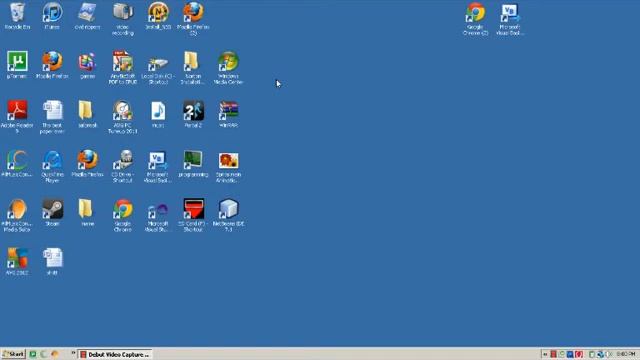640x360 pixels.
Task: Open WinRAR shortcut
Action: [228, 114]
